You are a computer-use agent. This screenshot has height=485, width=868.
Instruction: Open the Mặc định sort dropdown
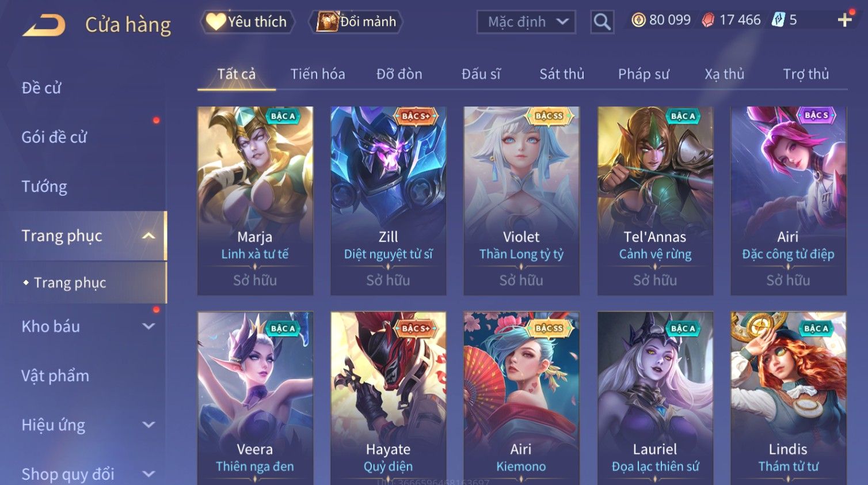(526, 22)
